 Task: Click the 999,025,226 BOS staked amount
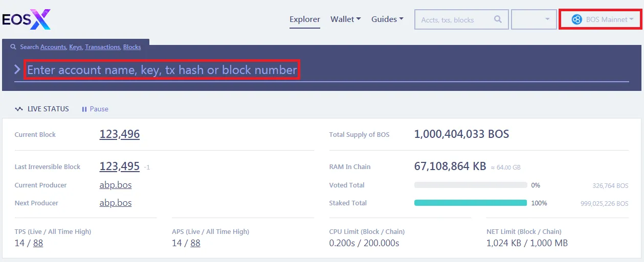[604, 203]
